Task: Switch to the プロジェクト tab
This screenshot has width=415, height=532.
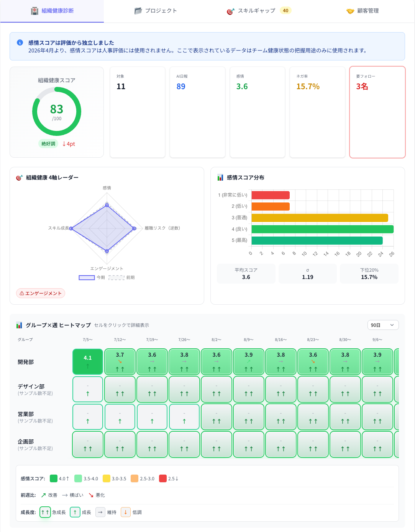Action: [x=156, y=11]
